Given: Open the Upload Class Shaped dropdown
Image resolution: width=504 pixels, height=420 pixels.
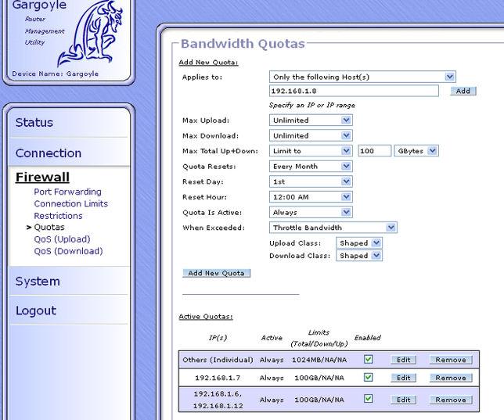Looking at the screenshot, I should 359,243.
